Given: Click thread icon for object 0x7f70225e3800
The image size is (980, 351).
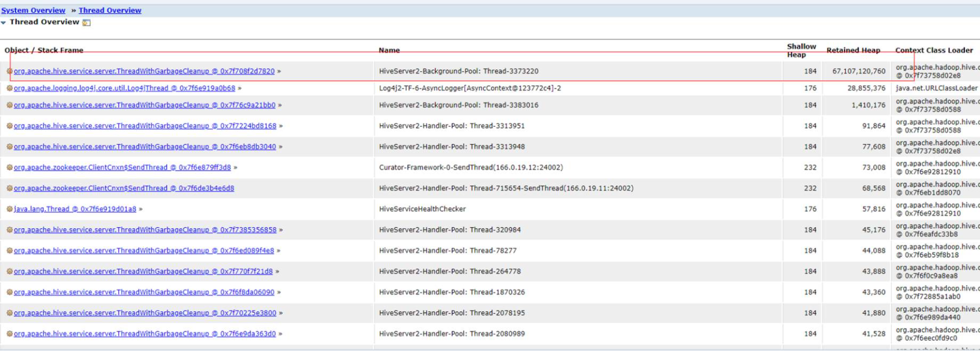Looking at the screenshot, I should [9, 313].
